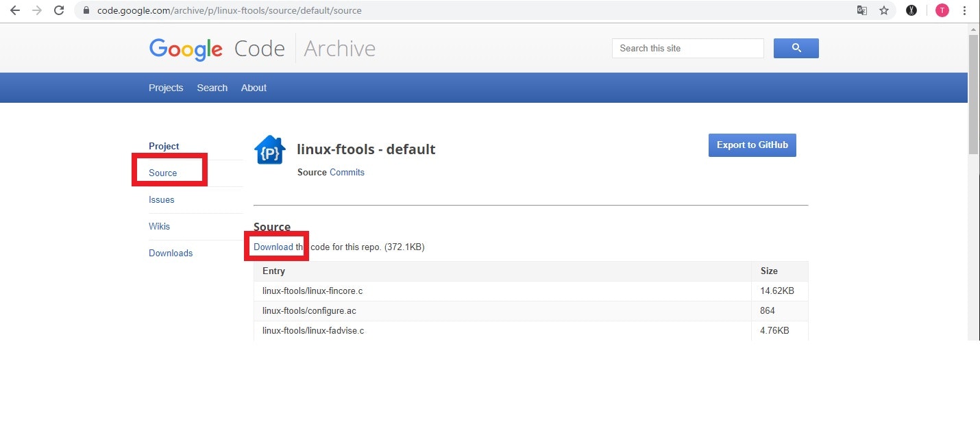Open Downloads in the left sidebar

coord(171,253)
